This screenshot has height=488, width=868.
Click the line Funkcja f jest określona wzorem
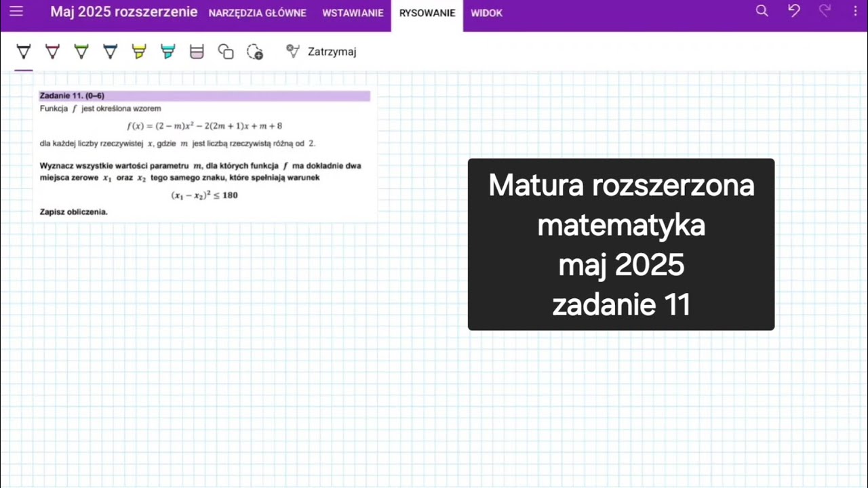coord(100,108)
